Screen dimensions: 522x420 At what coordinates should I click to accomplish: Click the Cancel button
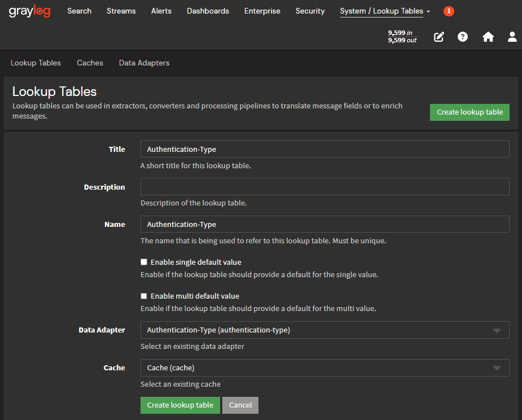(x=240, y=405)
